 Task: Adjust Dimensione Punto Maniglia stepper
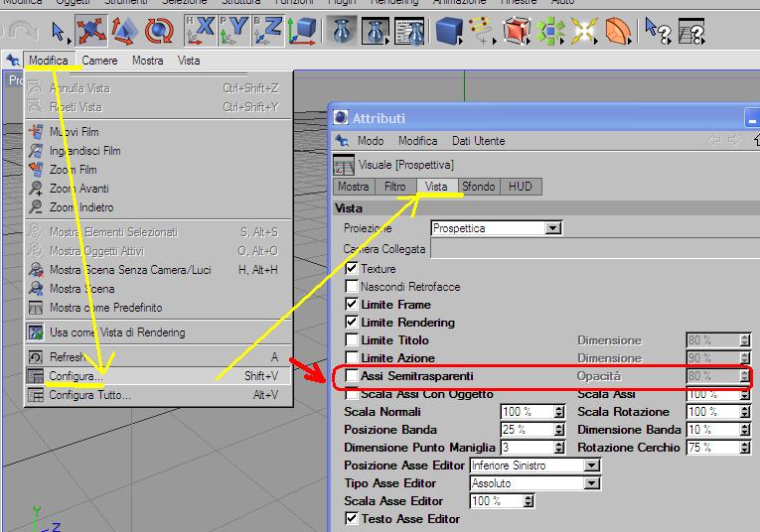tap(559, 448)
